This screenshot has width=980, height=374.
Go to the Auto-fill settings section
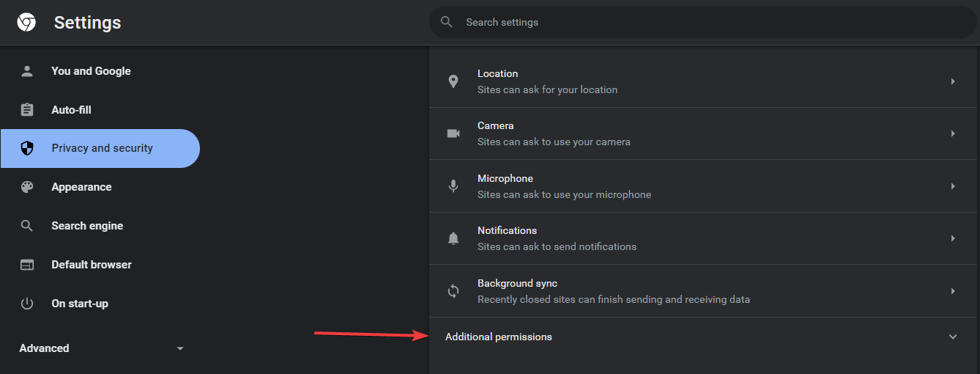coord(71,110)
